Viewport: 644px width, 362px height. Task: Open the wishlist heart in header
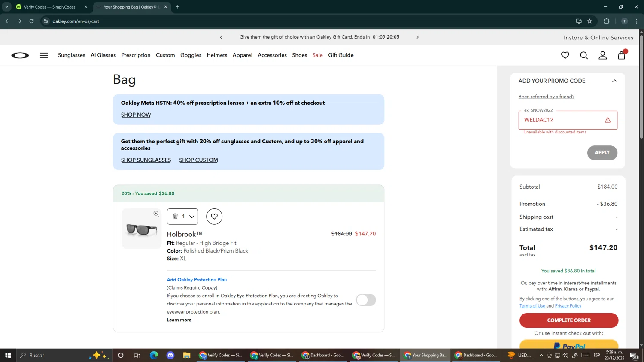565,55
